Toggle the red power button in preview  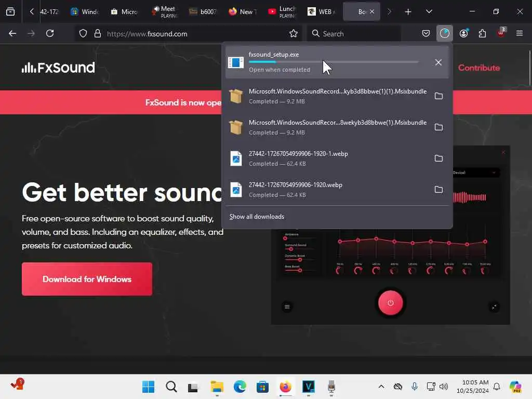[391, 303]
